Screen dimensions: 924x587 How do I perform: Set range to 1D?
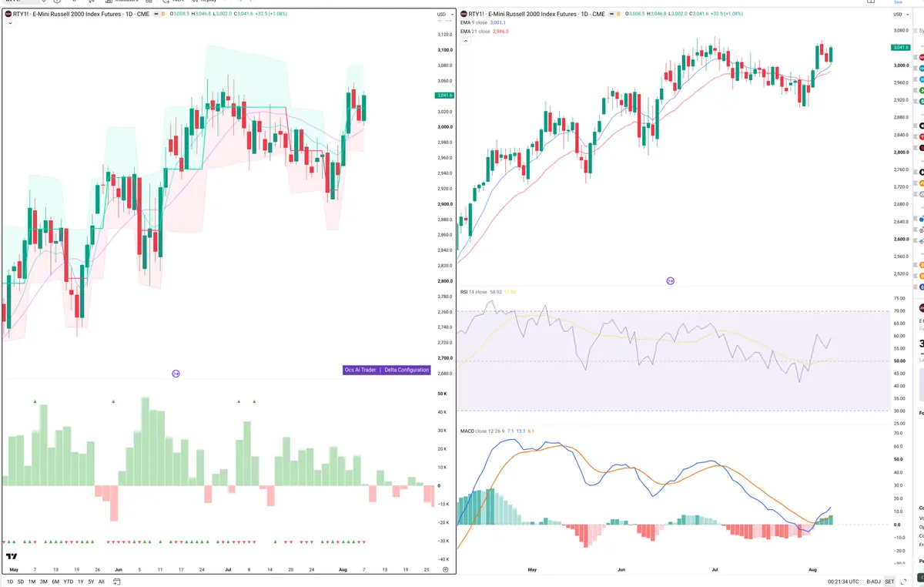(10, 582)
